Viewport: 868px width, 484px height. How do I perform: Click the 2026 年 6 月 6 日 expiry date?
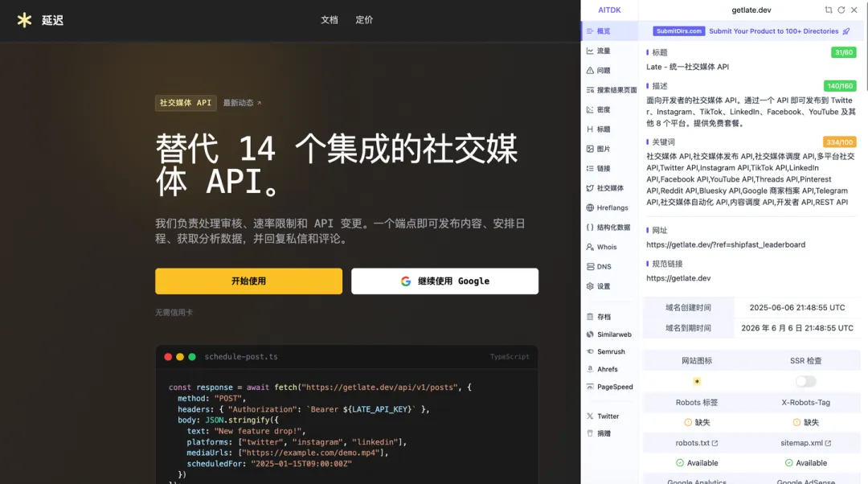[797, 328]
